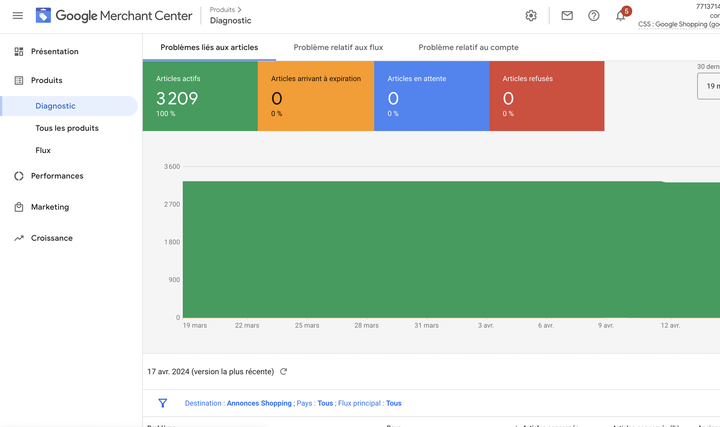Open the help question mark icon
This screenshot has height=427, width=720.
[594, 16]
